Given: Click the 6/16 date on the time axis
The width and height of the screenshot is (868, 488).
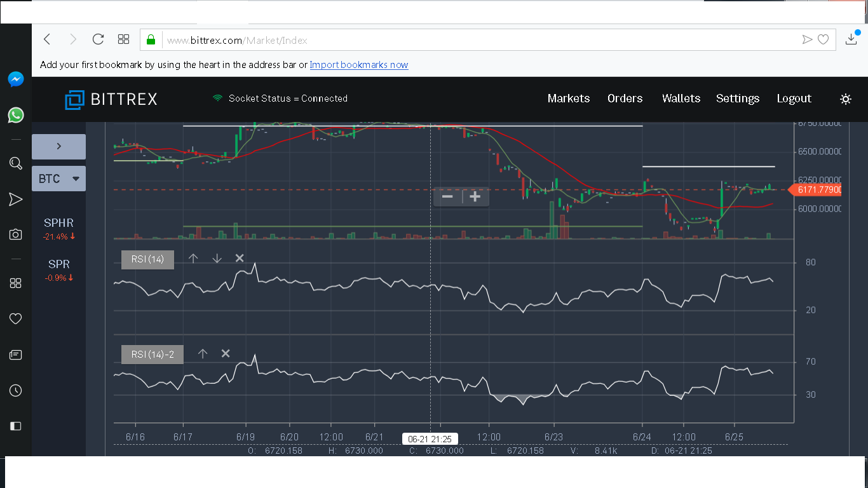Looking at the screenshot, I should point(135,437).
